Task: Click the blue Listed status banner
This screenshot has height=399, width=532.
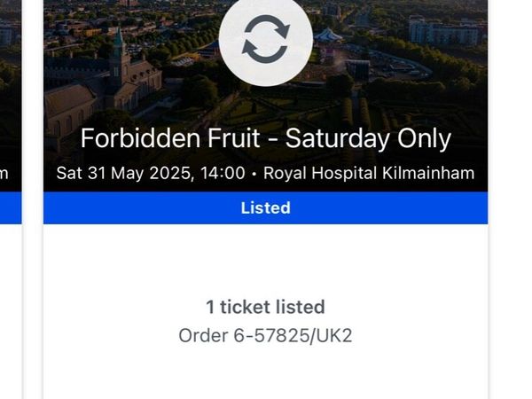Action: pos(266,207)
